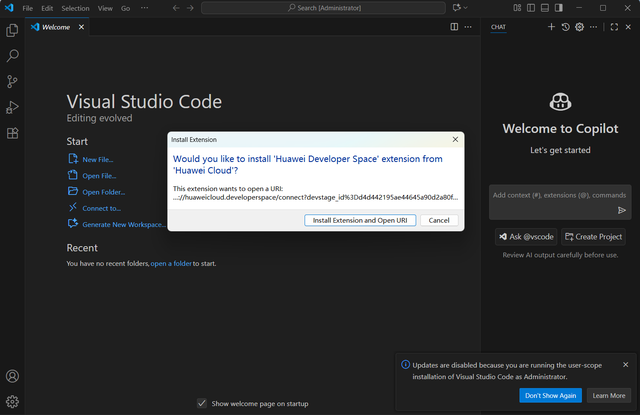Viewport: 640px width, 415px height.
Task: Click 'Install Extension and Open URI' button
Action: (x=359, y=220)
